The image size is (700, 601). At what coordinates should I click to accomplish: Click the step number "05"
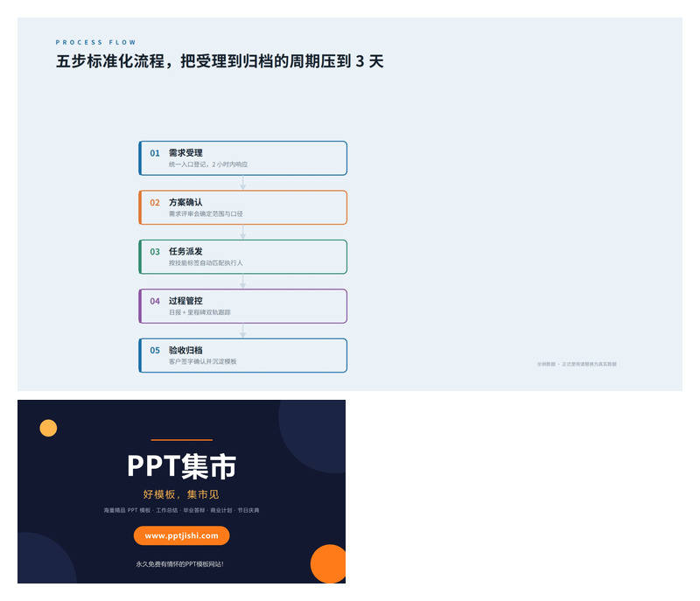pyautogui.click(x=155, y=351)
